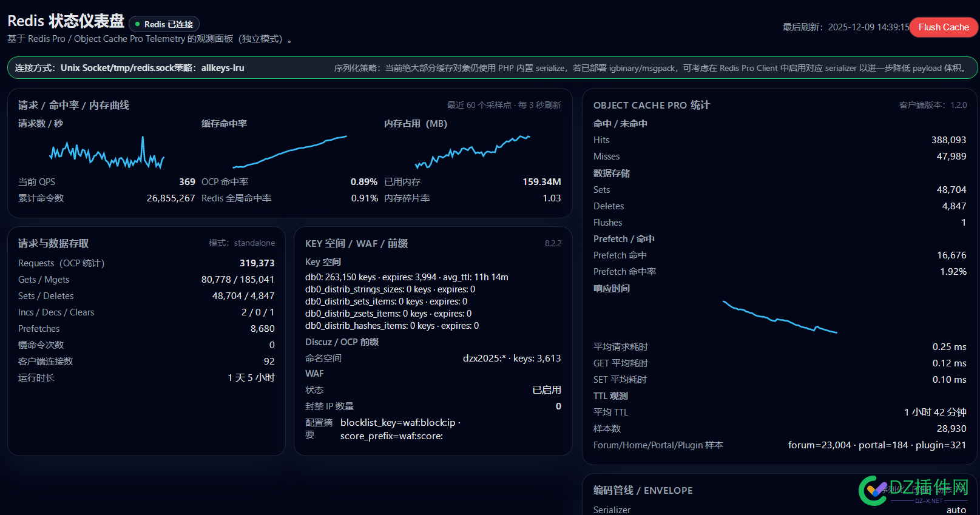Click the 缓存命中率 sparkline chart
Image resolution: width=980 pixels, height=515 pixels.
[x=290, y=152]
